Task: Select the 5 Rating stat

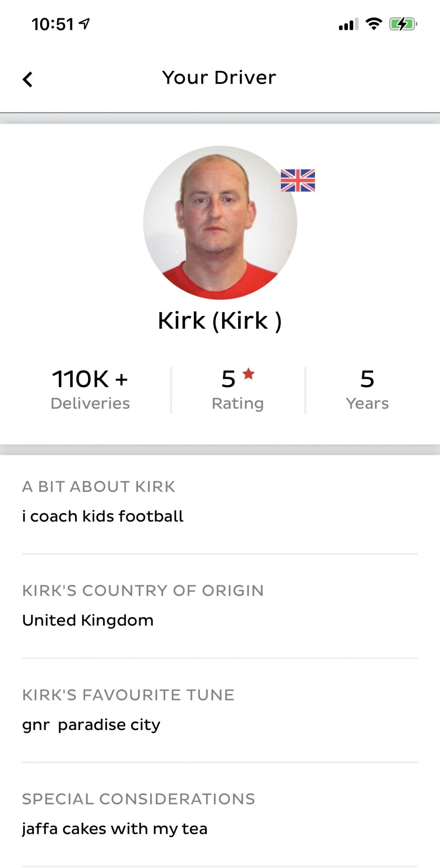Action: point(238,389)
